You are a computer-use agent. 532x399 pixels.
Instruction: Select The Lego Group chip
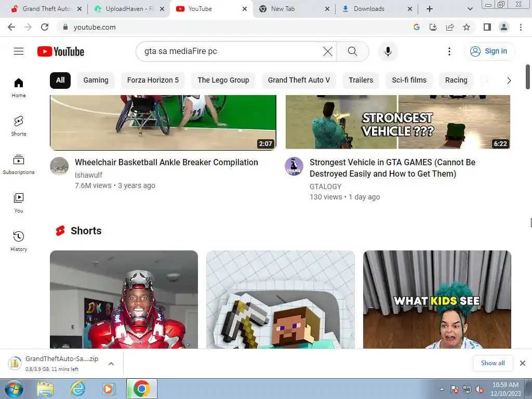[223, 81]
